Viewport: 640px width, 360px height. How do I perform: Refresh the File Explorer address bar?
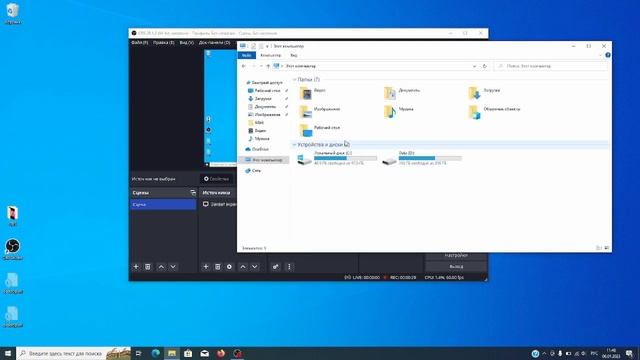pos(484,66)
